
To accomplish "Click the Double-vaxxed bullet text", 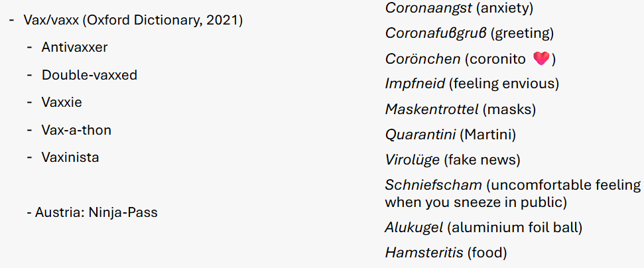I will 89,75.
